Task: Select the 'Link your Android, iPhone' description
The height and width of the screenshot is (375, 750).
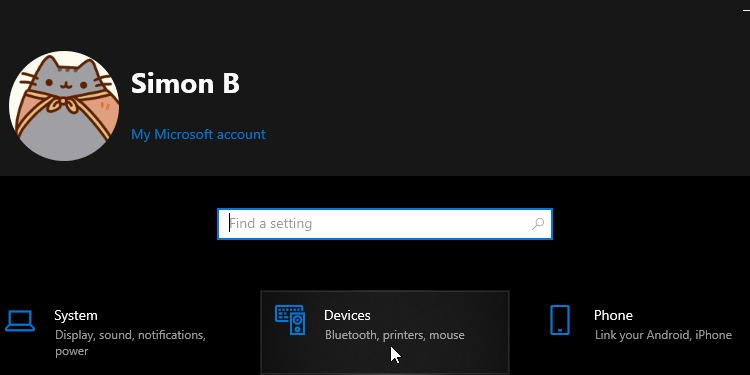Action: 663,335
